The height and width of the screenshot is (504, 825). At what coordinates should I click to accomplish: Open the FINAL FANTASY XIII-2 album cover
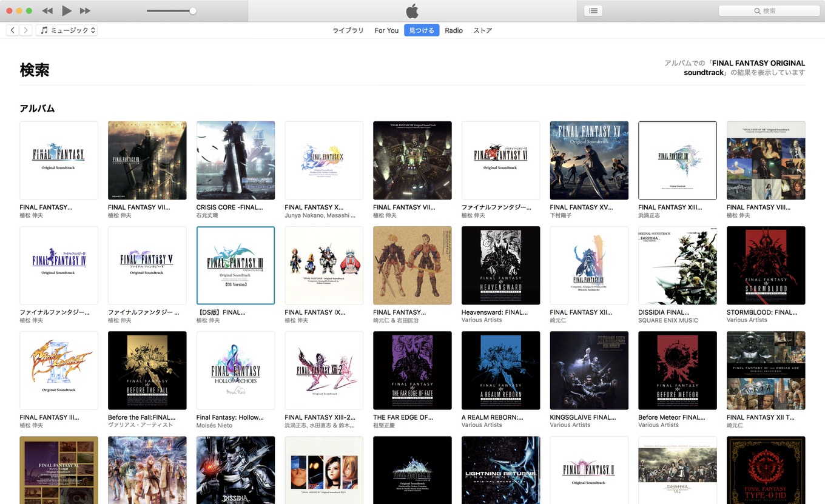tap(324, 371)
